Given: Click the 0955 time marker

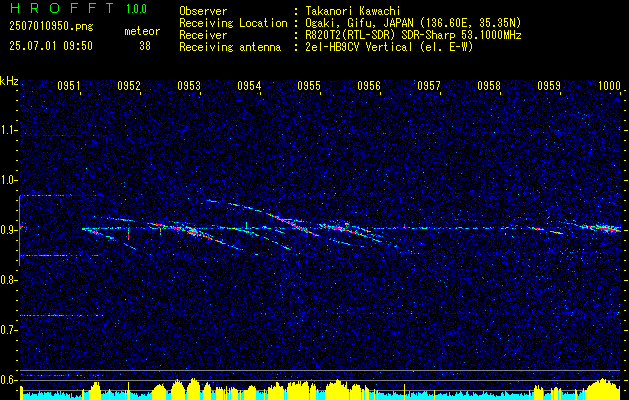Looking at the screenshot, I should click(x=309, y=85).
